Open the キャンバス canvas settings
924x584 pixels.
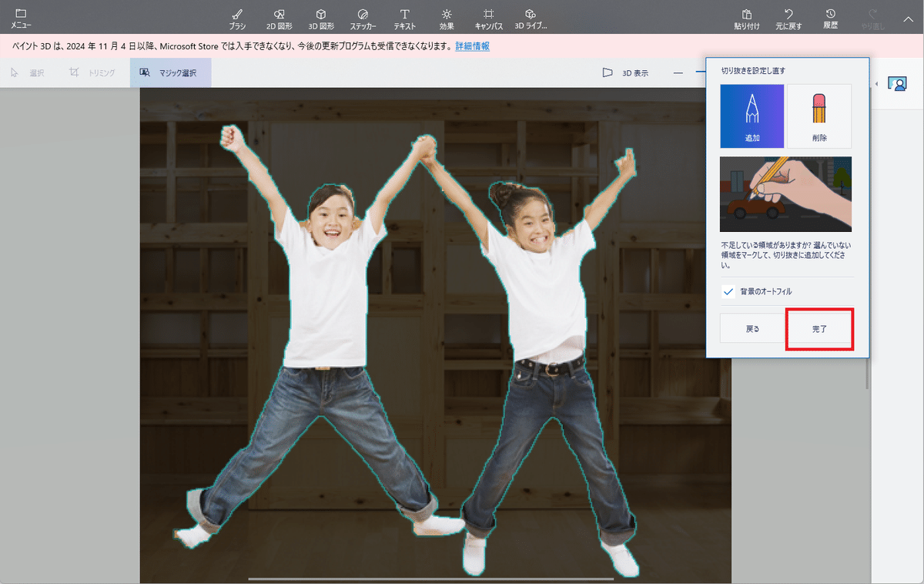488,18
